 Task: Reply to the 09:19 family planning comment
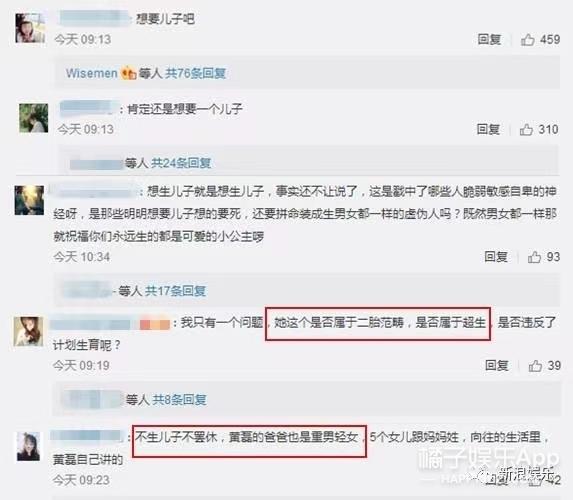[x=497, y=365]
